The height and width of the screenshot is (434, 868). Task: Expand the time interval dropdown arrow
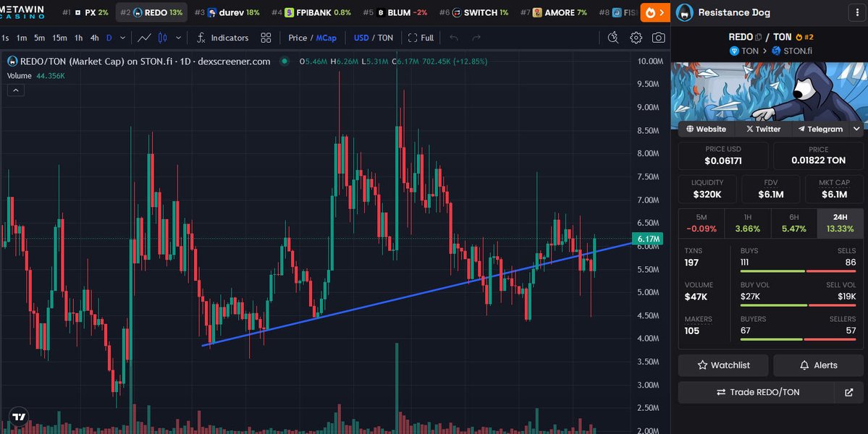[122, 38]
